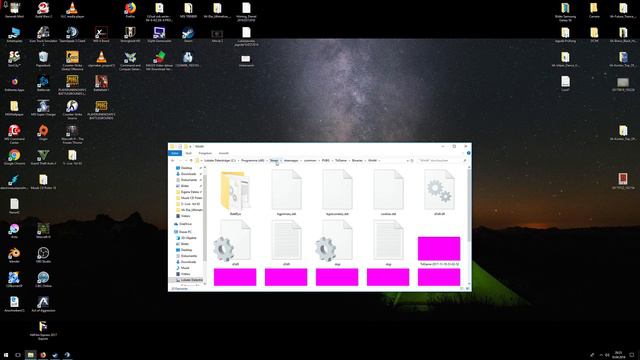Select the Google Chrome desktop icon
The height and width of the screenshot is (360, 640).
14,157
